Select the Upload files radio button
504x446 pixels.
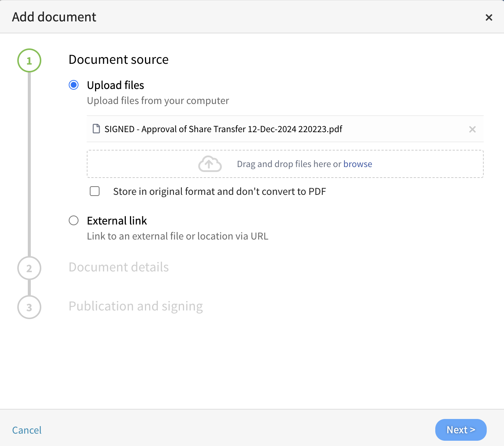coord(74,85)
